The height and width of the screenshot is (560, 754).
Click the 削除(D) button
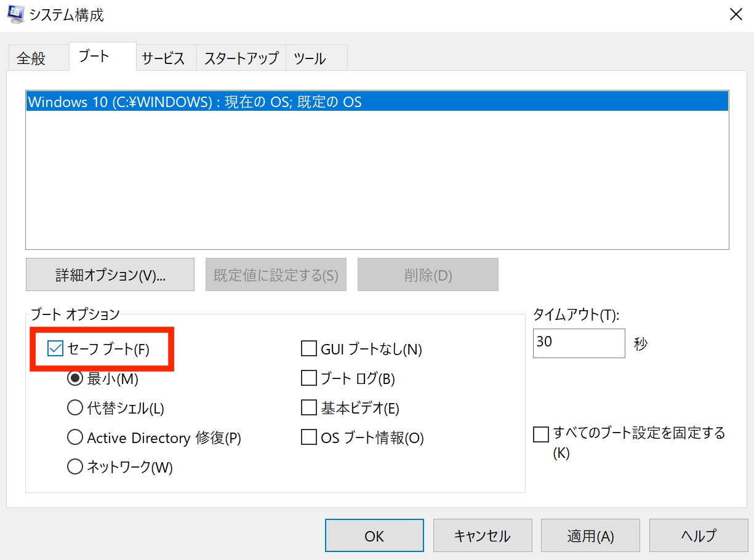(x=428, y=274)
